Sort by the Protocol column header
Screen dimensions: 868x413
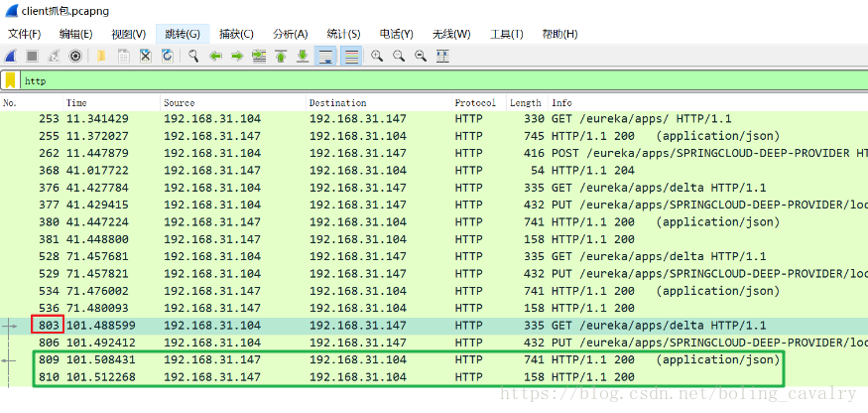pos(479,102)
